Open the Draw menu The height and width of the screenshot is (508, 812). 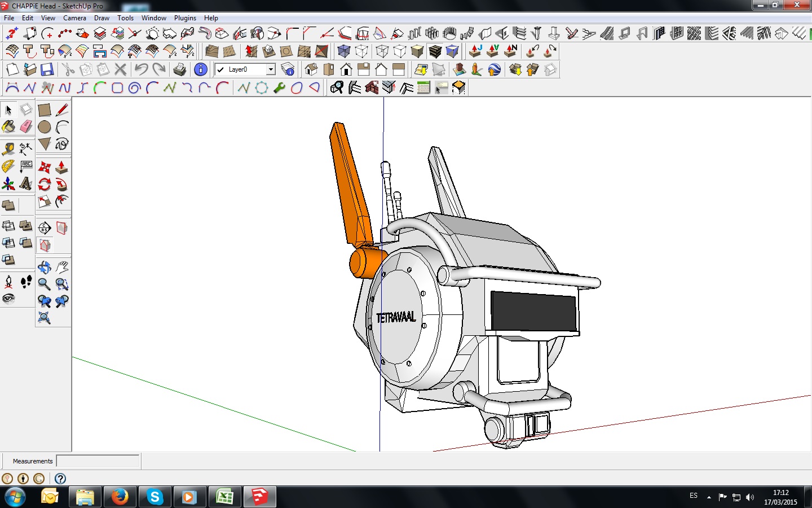point(101,18)
